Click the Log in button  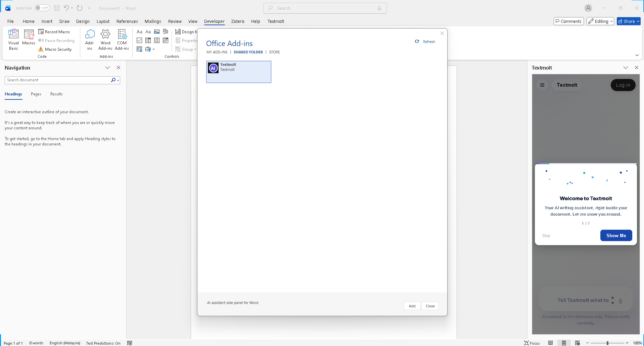[623, 85]
